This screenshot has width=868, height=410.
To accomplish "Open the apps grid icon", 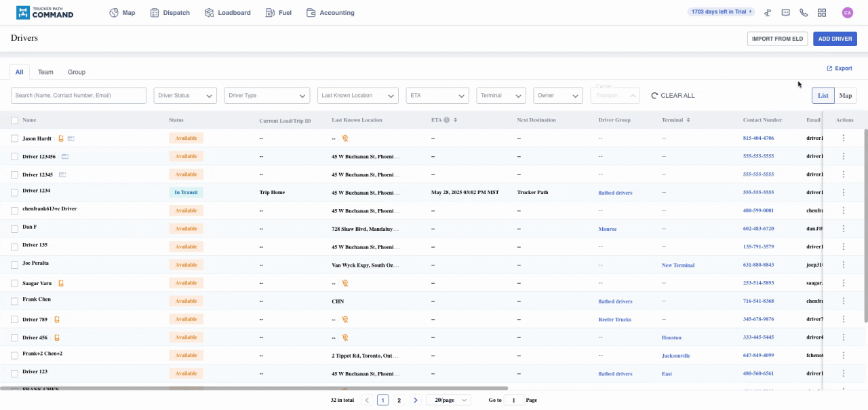I will click(x=822, y=13).
